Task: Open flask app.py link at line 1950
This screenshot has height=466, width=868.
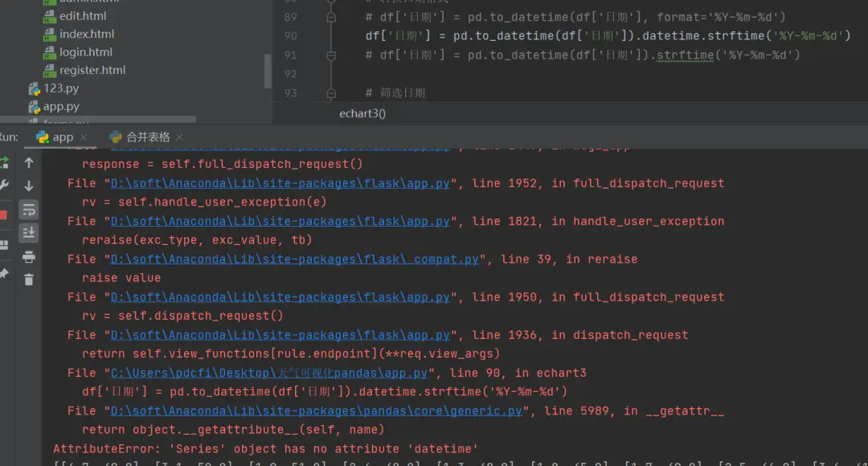Action: 280,297
